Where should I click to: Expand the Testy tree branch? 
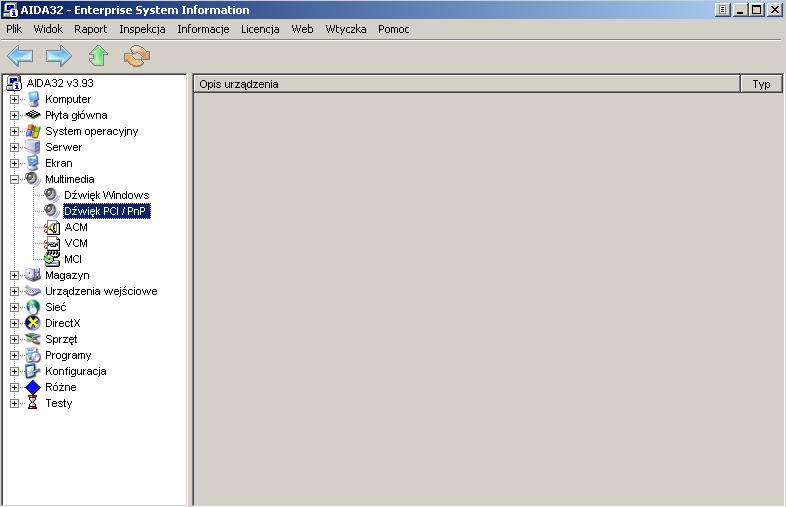[15, 403]
